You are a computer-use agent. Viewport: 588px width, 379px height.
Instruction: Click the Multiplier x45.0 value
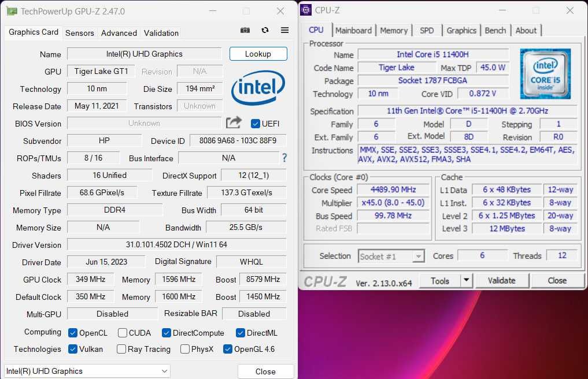point(393,203)
